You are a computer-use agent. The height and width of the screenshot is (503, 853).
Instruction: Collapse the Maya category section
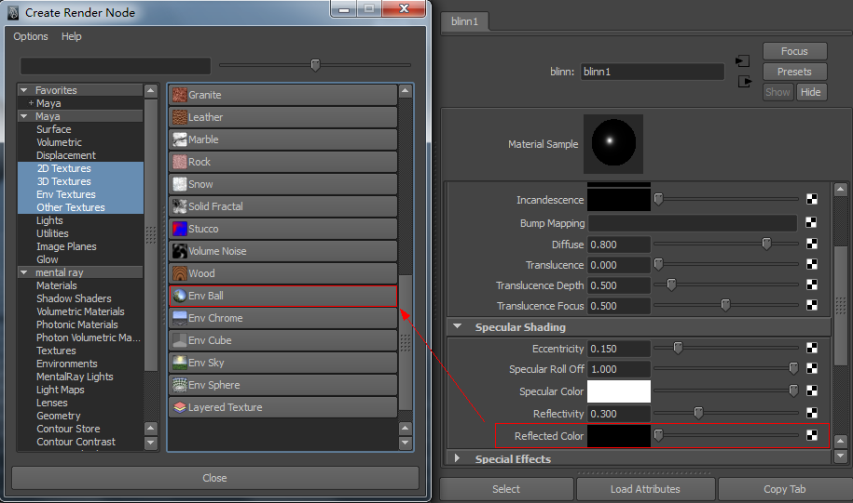(24, 116)
